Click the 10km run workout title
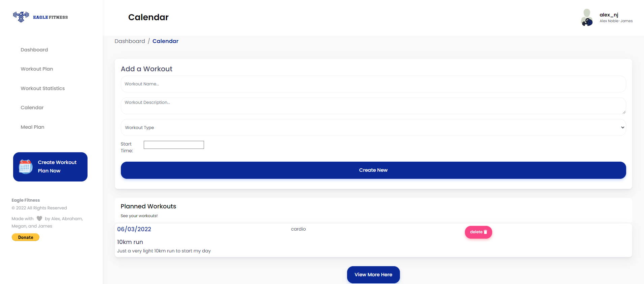 click(x=130, y=242)
